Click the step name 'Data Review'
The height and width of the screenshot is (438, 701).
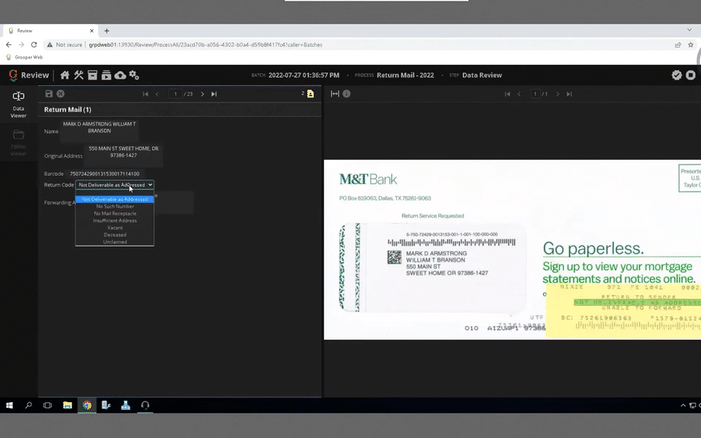pyautogui.click(x=482, y=75)
